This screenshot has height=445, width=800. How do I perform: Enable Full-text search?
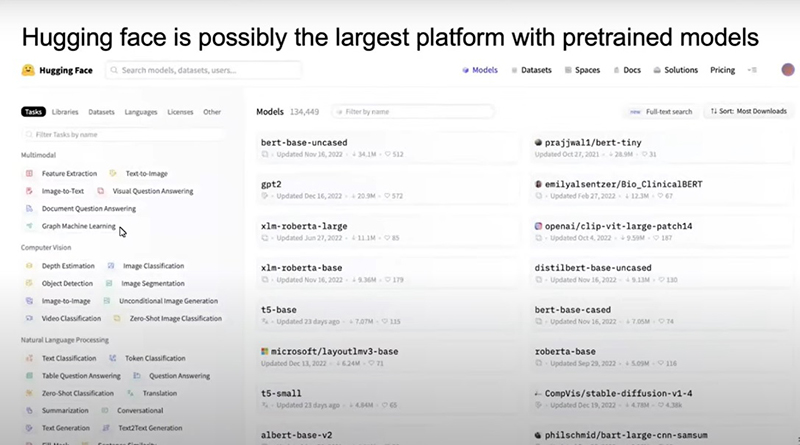(x=661, y=112)
